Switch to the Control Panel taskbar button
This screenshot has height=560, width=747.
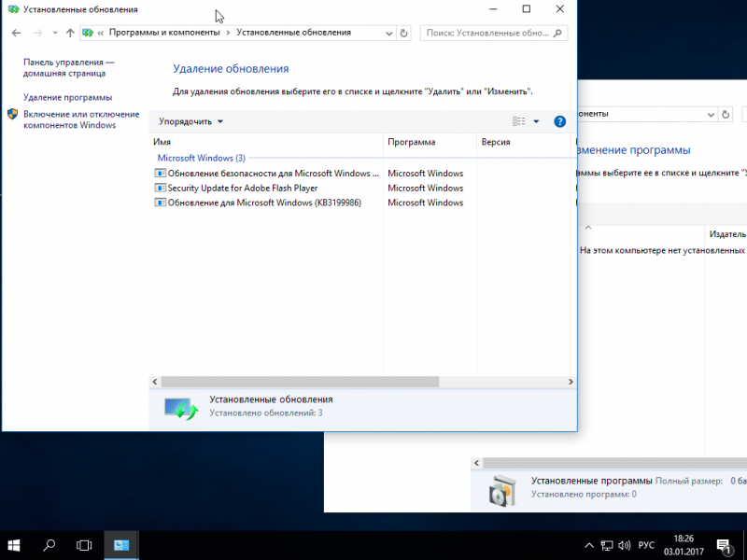coord(121,546)
